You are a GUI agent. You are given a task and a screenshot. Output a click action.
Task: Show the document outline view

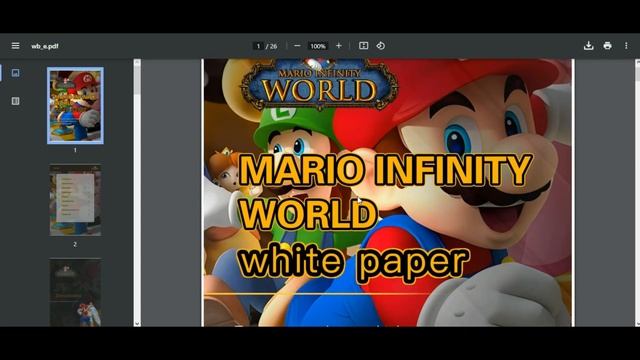click(x=16, y=101)
